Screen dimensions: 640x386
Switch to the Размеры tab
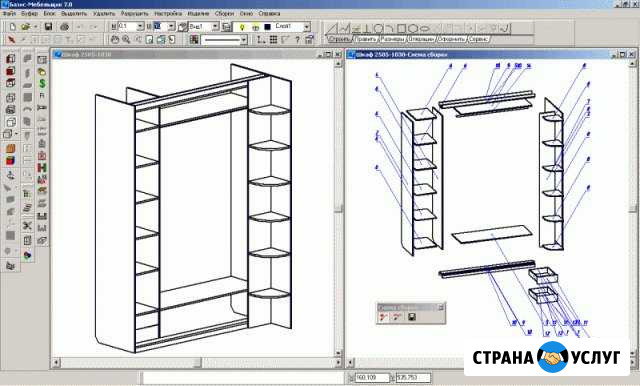coord(393,39)
